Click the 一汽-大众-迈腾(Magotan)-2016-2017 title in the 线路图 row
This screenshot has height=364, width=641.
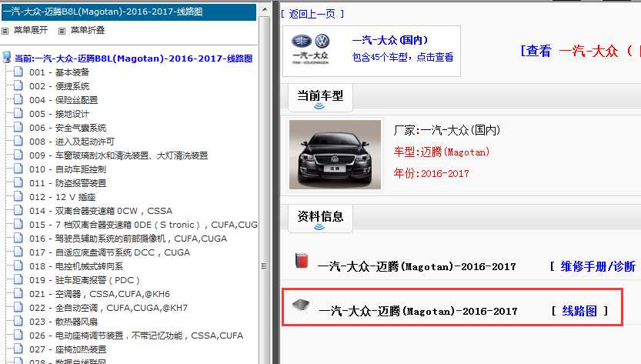coord(418,311)
